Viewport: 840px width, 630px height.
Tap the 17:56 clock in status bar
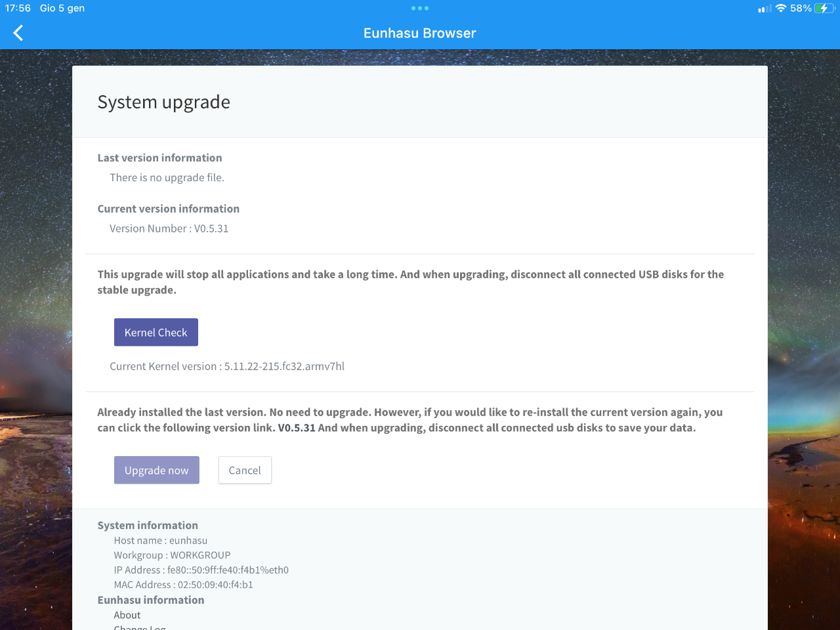(18, 9)
